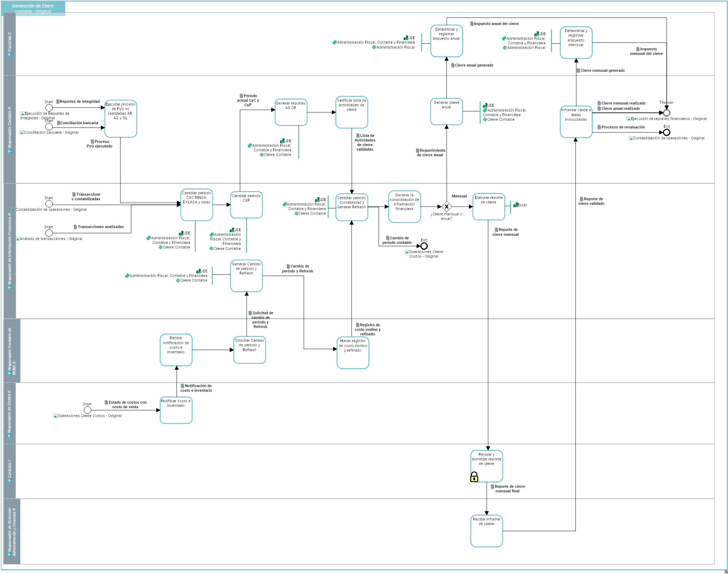Screen dimensions: 728x574
Task: Select Informar cierre a áreas involucradas task
Action: (576, 122)
